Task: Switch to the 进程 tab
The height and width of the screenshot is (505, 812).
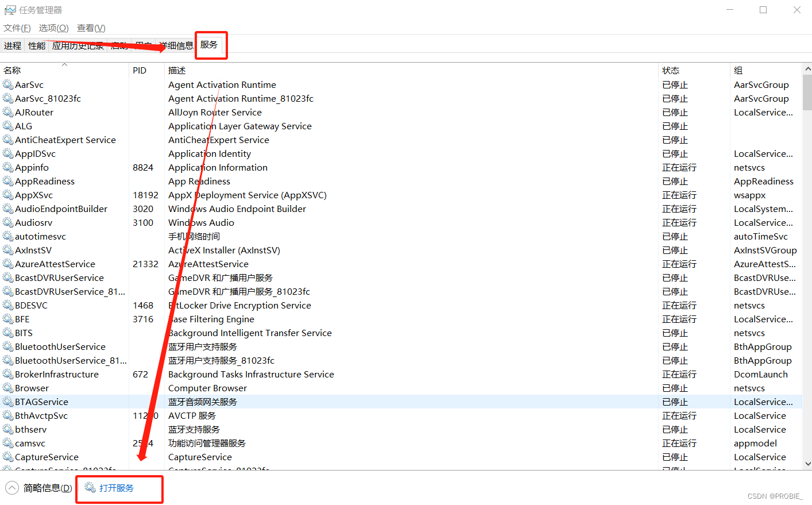Action: (x=13, y=45)
